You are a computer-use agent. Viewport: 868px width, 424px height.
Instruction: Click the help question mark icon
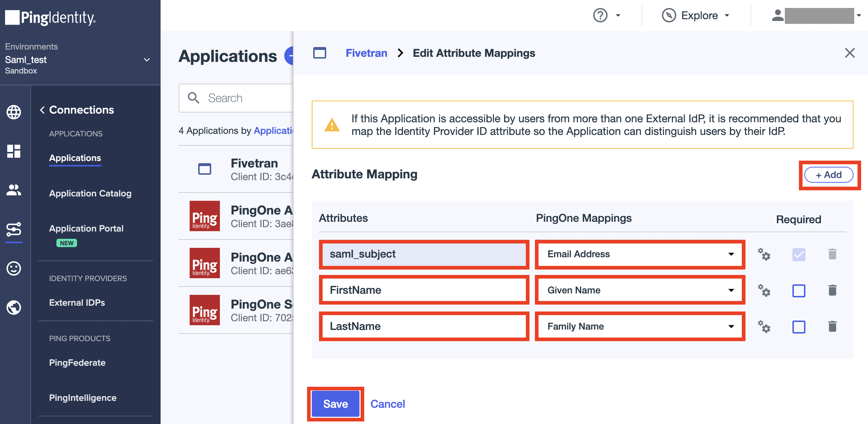tap(600, 16)
